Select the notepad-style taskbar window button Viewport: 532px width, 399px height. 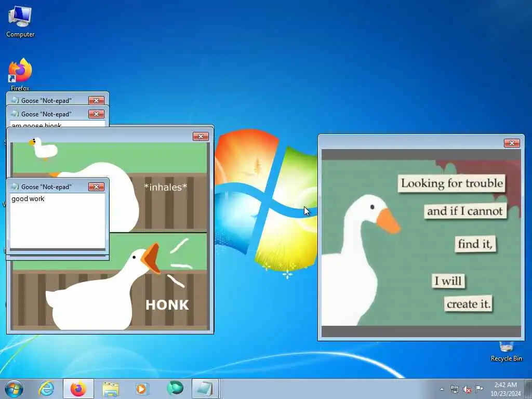point(205,389)
